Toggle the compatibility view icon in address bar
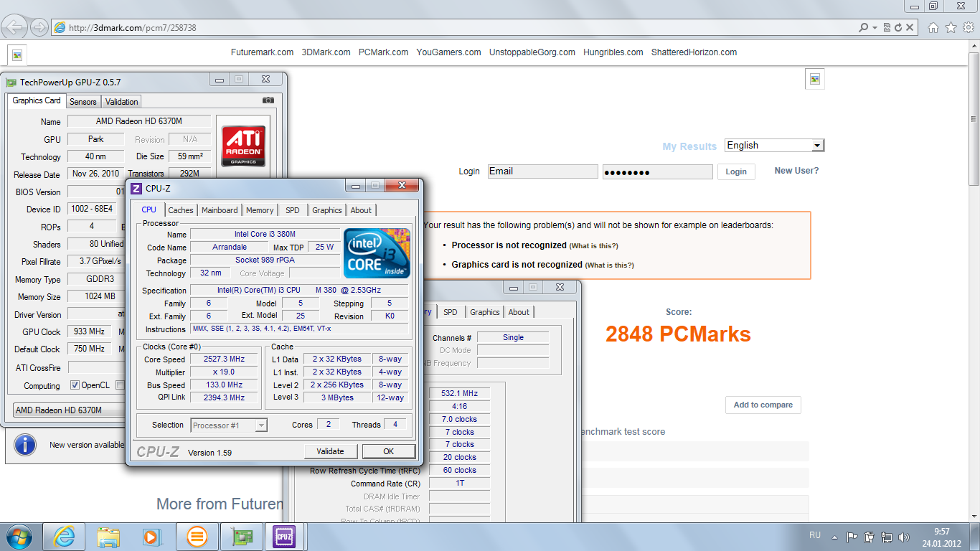Image resolution: width=980 pixels, height=551 pixels. pos(887,27)
